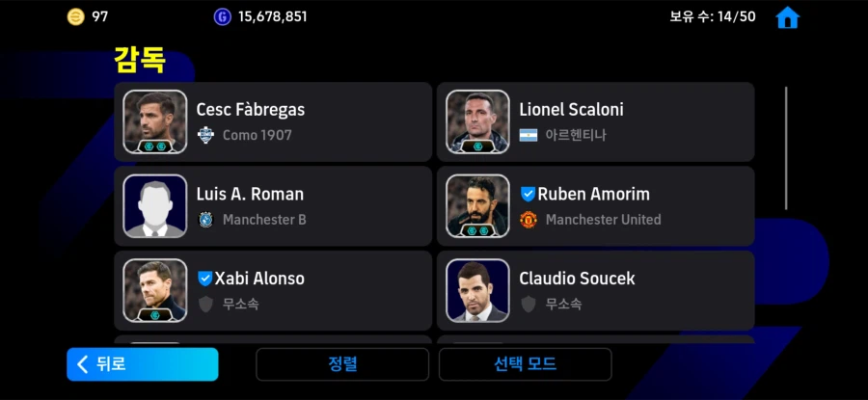
Task: Select the Lionel Scaloni manager card
Action: point(595,121)
